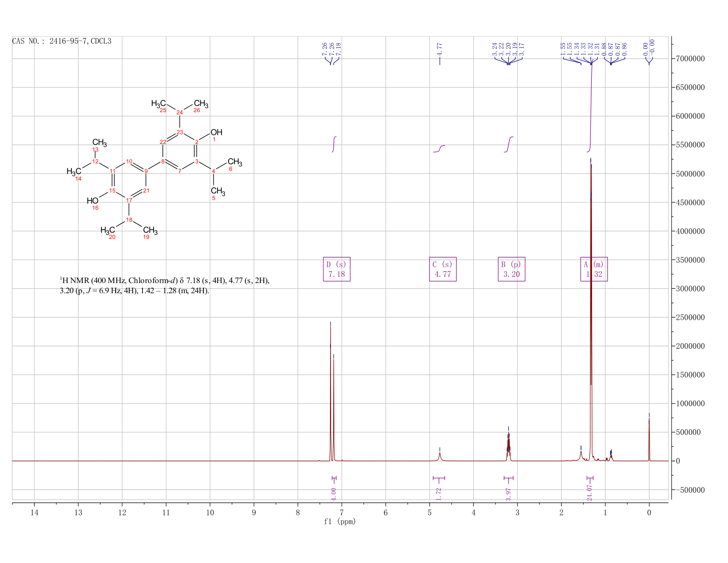Click the HO group labeled 16 in structure
728x563 pixels.
coord(93,201)
